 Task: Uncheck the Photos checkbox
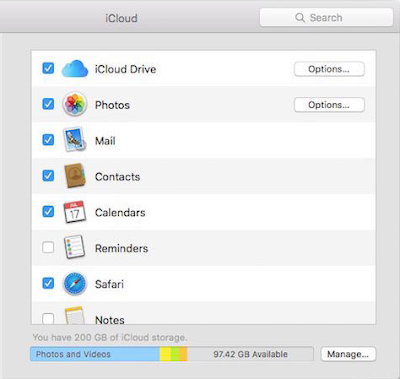pyautogui.click(x=48, y=104)
